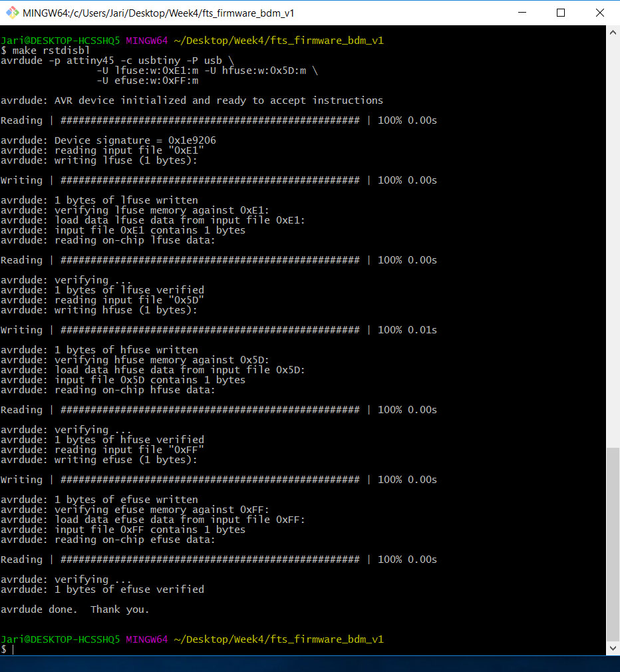Click "reading on-chip efuse data:" line
The height and width of the screenshot is (672, 620).
pos(108,540)
